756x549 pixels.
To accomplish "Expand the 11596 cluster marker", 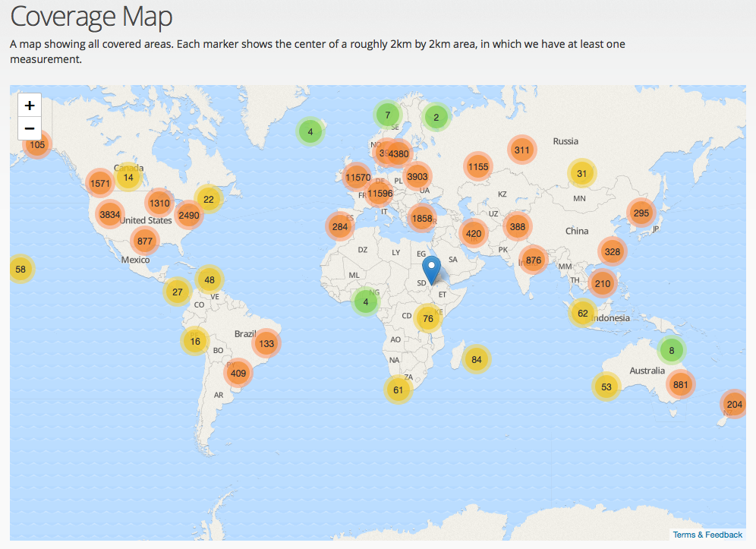I will tap(380, 194).
